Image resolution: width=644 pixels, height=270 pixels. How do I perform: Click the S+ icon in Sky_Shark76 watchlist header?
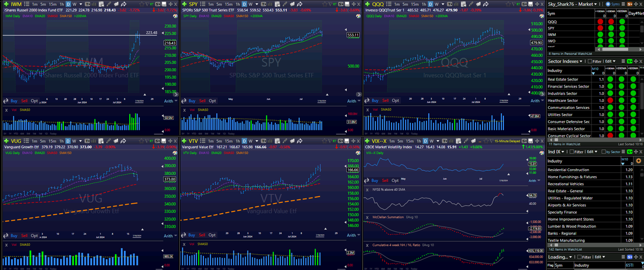point(630,4)
